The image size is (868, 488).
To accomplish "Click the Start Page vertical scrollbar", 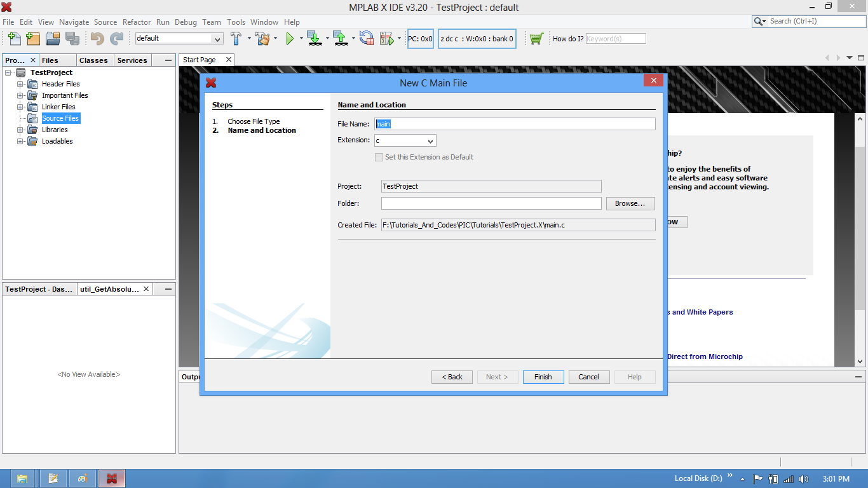I will (x=860, y=240).
